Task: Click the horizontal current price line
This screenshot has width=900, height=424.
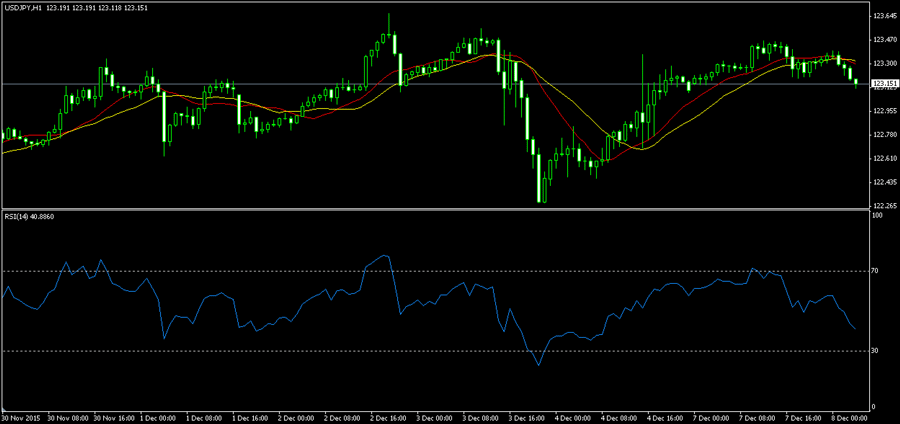Action: [300, 84]
